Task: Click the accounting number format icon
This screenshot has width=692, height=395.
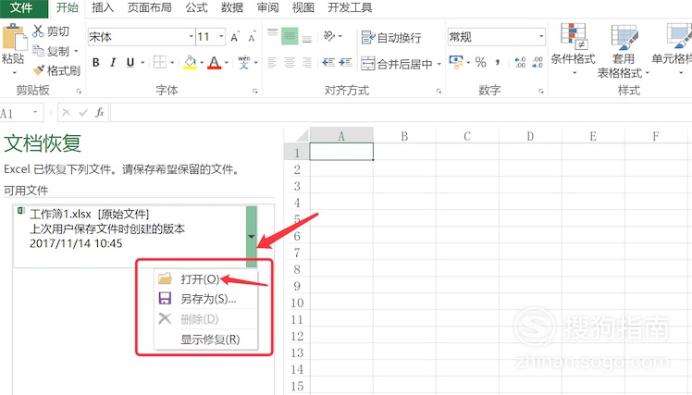Action: click(x=456, y=62)
